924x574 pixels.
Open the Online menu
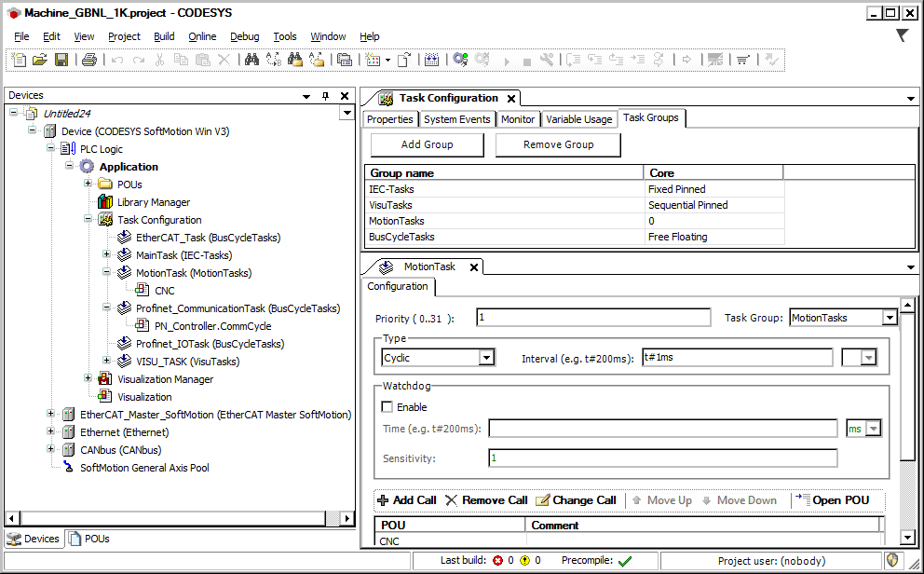202,36
